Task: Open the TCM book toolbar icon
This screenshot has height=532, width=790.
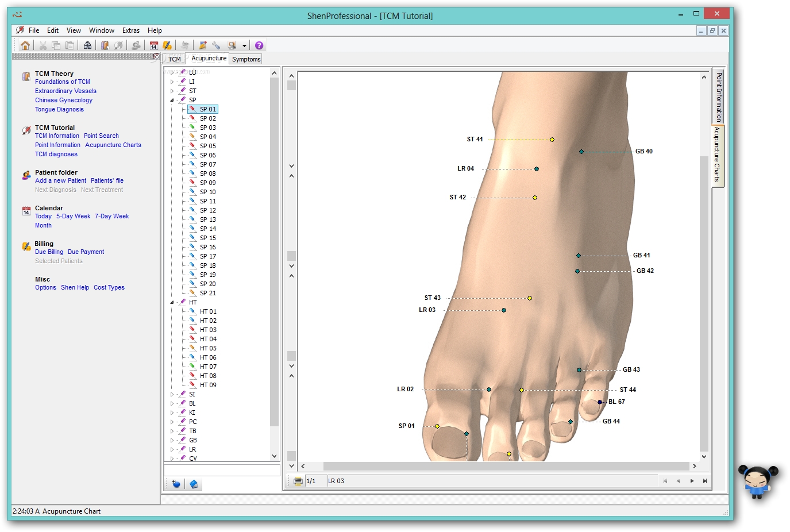Action: click(105, 45)
